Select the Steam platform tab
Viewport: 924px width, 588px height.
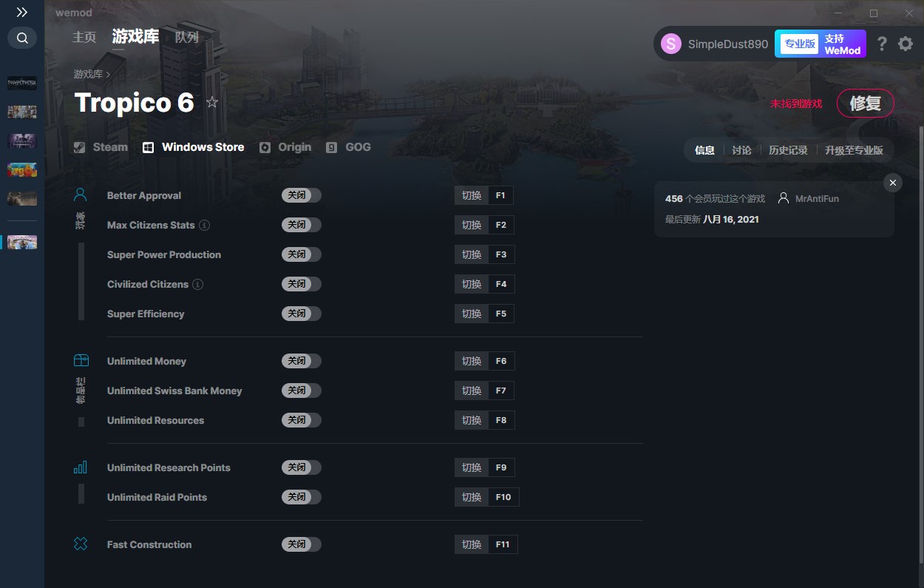(101, 147)
